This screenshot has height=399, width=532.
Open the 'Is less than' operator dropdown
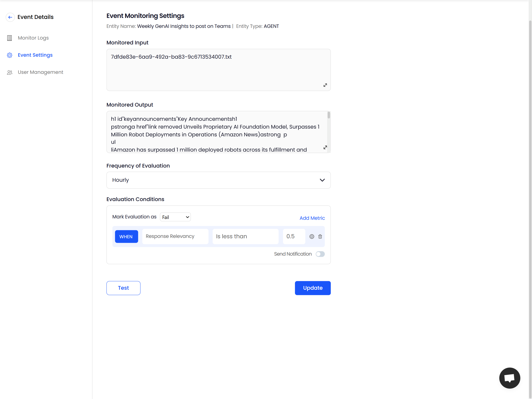click(246, 237)
